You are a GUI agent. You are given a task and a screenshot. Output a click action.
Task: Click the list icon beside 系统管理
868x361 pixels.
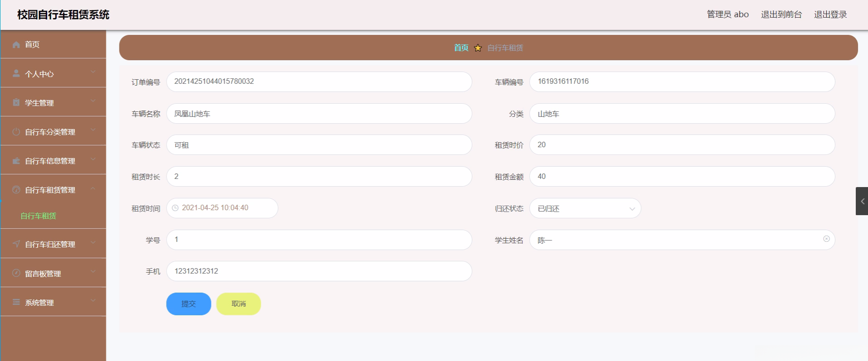tap(16, 302)
